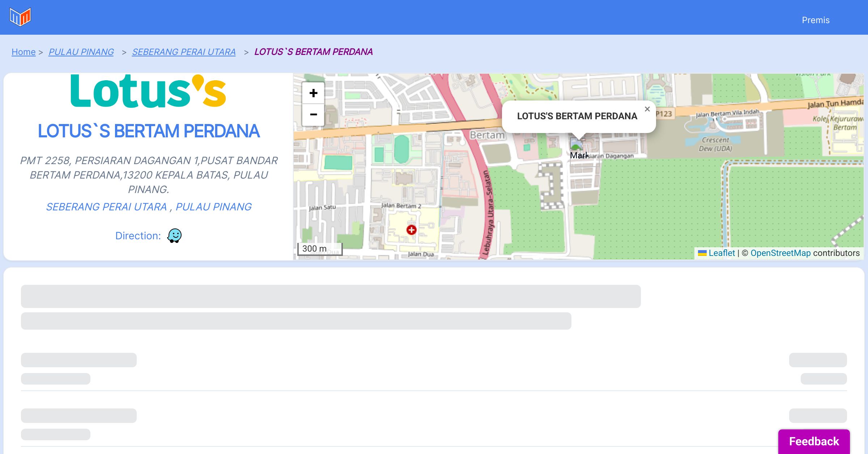Viewport: 868px width, 454px height.
Task: Click the LOTUS`S BERTAM PERDANA heading
Action: 149,131
